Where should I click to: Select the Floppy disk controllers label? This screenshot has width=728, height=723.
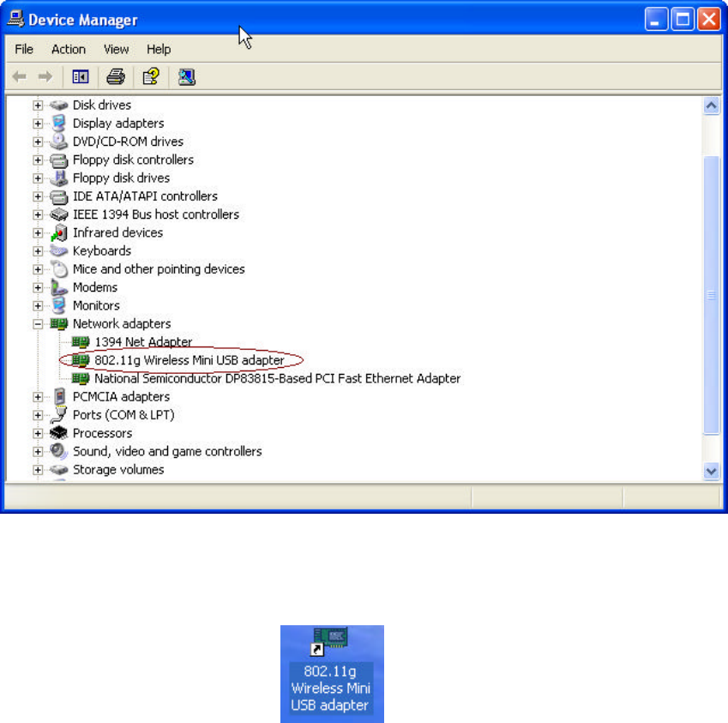click(x=133, y=160)
